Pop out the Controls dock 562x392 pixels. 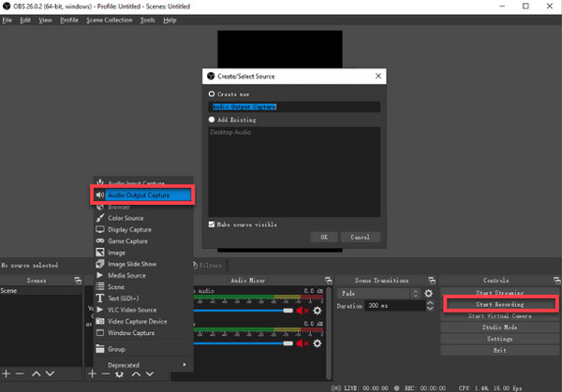(556, 281)
